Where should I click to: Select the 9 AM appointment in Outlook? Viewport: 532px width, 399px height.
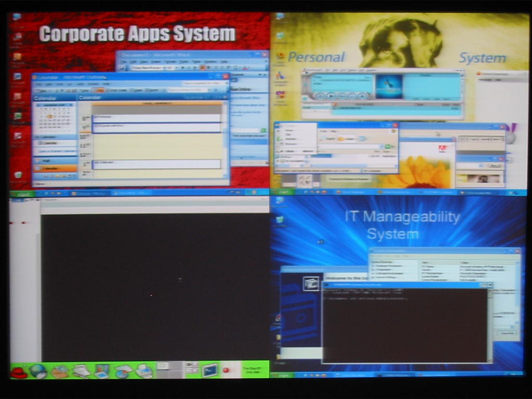tap(156, 127)
